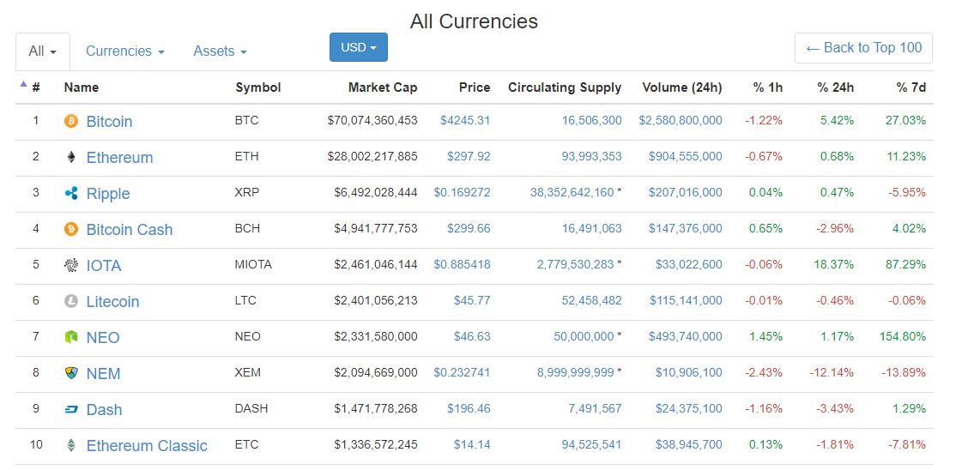
Task: Click NEM 24h change -12.14%
Action: (x=832, y=372)
